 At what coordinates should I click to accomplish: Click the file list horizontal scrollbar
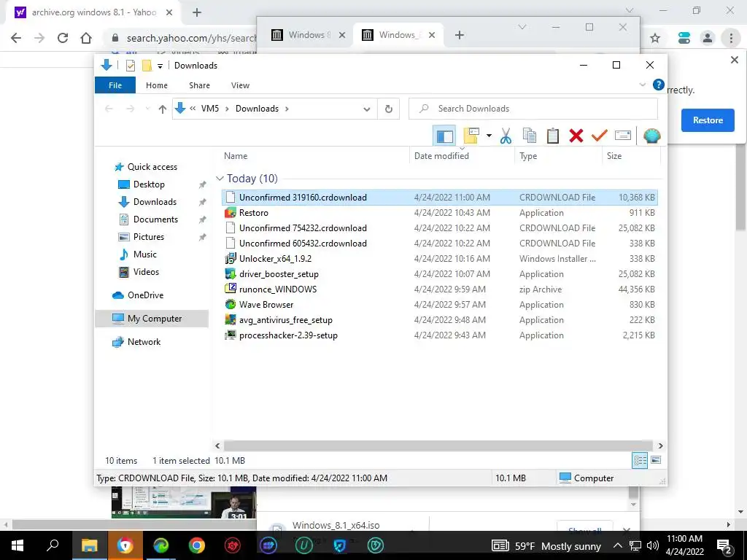[438, 446]
